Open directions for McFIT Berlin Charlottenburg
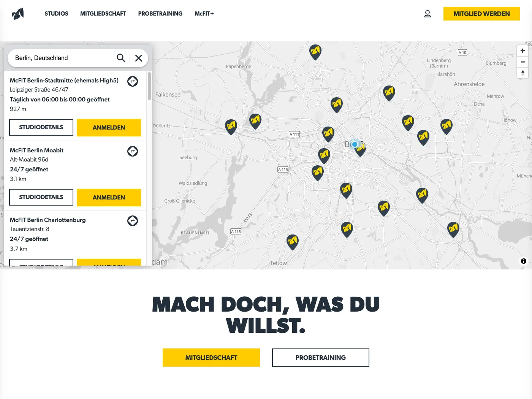This screenshot has height=399, width=532. click(132, 220)
